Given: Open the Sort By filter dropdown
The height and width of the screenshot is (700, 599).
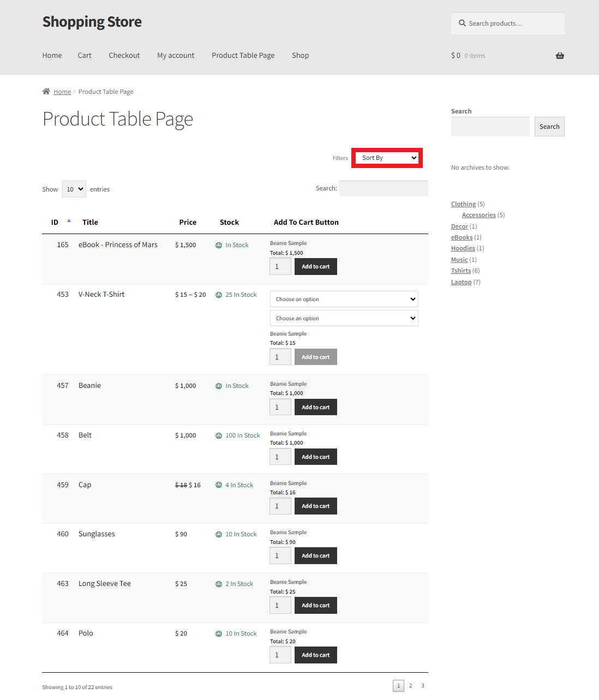Looking at the screenshot, I should [x=387, y=158].
